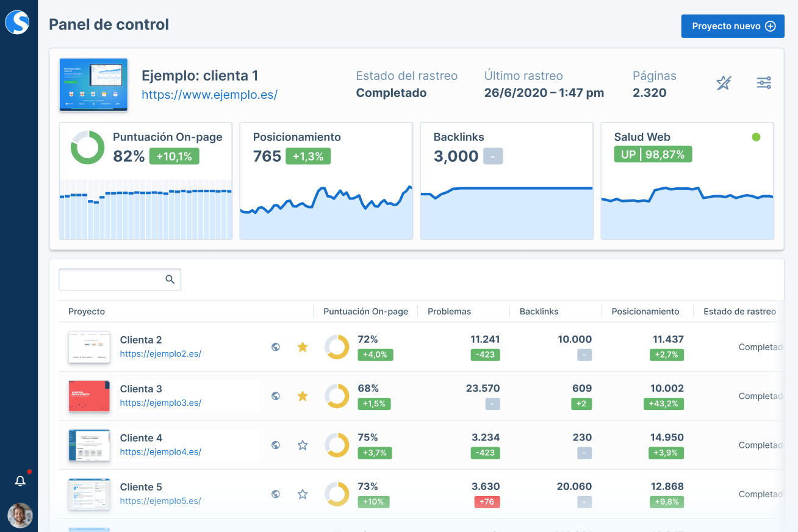Click globe icon for Cliente 4

pyautogui.click(x=276, y=445)
